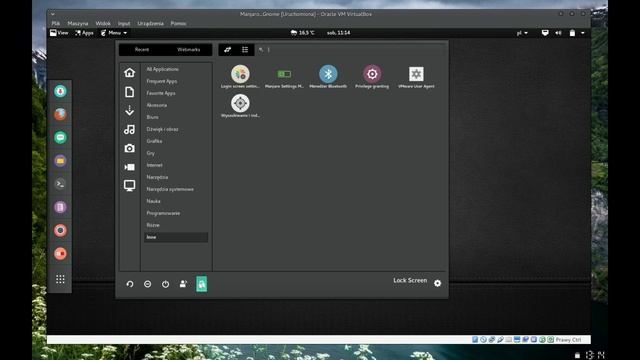Open VirtualBox Urządzenia menu
This screenshot has width=640, height=360.
click(151, 23)
